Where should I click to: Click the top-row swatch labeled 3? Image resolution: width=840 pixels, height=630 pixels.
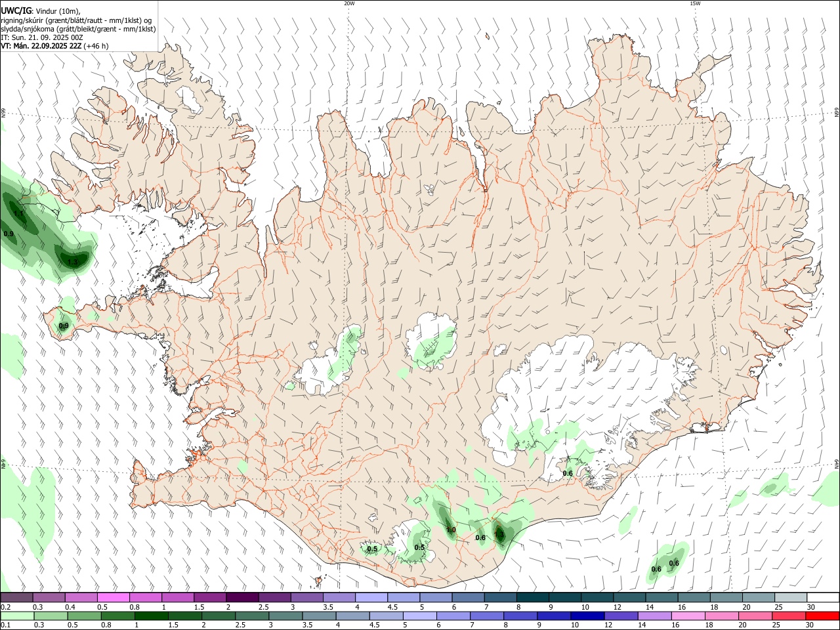[306, 597]
